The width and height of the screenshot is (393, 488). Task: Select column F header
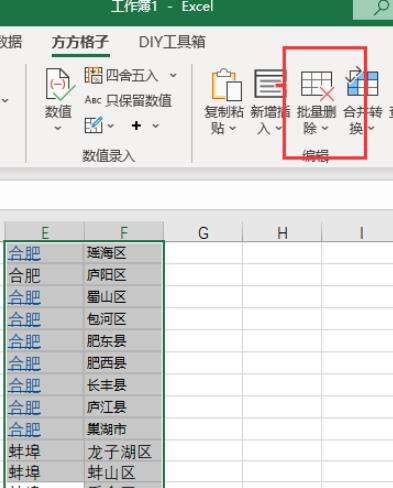point(124,232)
